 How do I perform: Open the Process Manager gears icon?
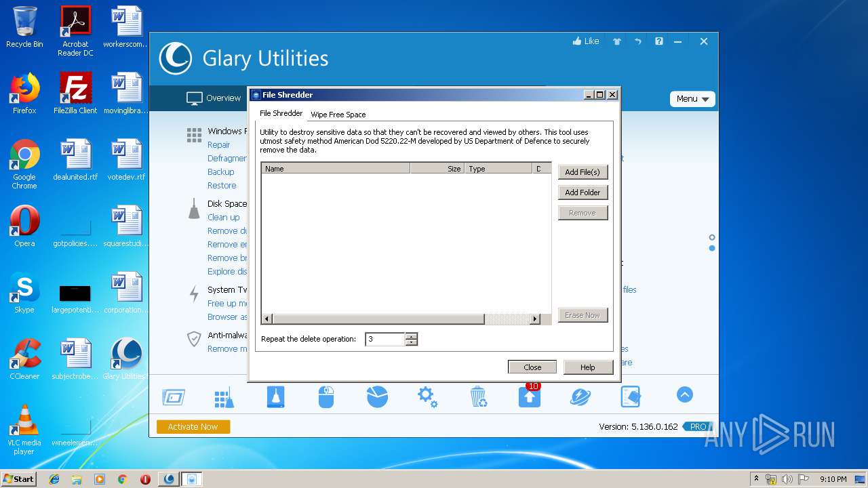tap(427, 397)
